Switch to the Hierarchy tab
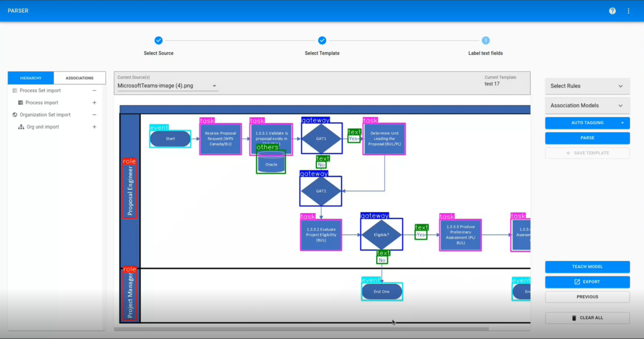This screenshot has width=644, height=339. point(31,78)
